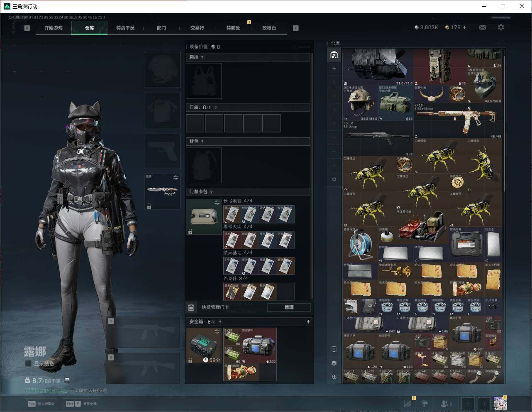
Task: Show help for 胸挂 section
Action: pos(203,57)
